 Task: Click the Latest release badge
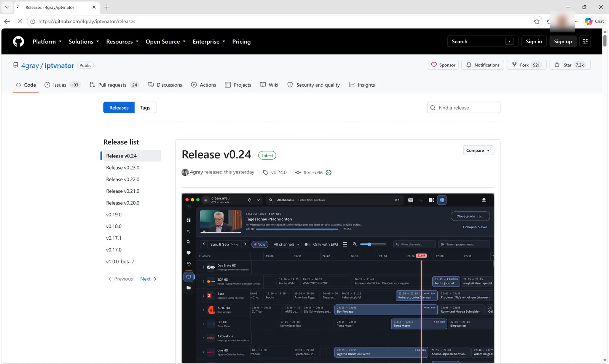pos(267,156)
